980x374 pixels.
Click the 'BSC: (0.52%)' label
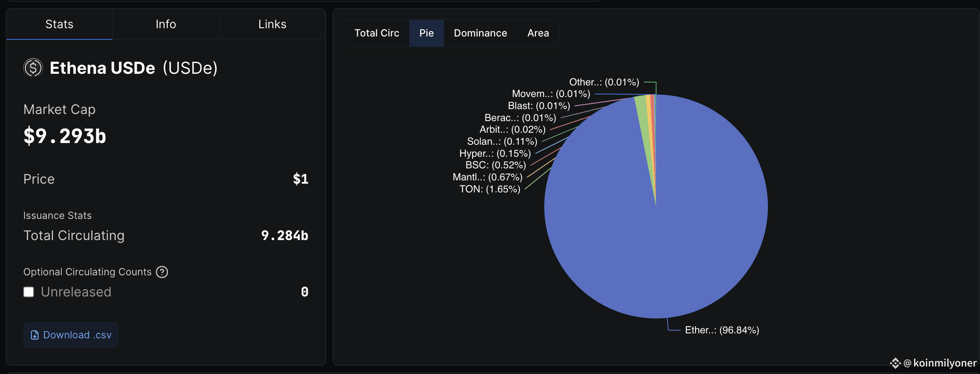click(496, 165)
